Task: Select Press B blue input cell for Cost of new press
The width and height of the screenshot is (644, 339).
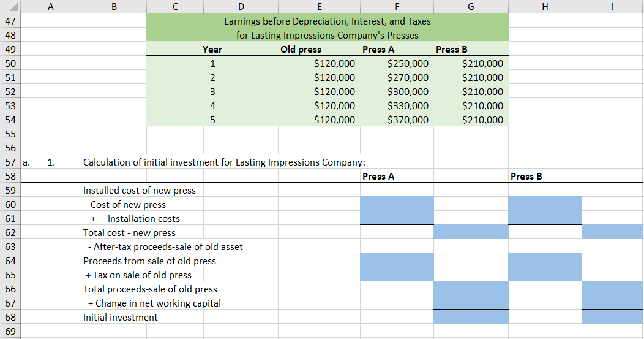Action: click(x=545, y=205)
